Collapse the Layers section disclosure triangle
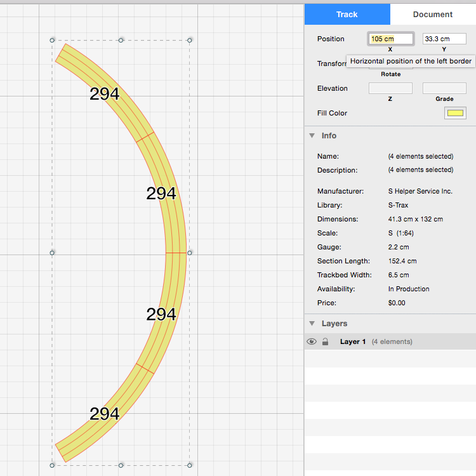The image size is (476, 476). pyautogui.click(x=312, y=324)
